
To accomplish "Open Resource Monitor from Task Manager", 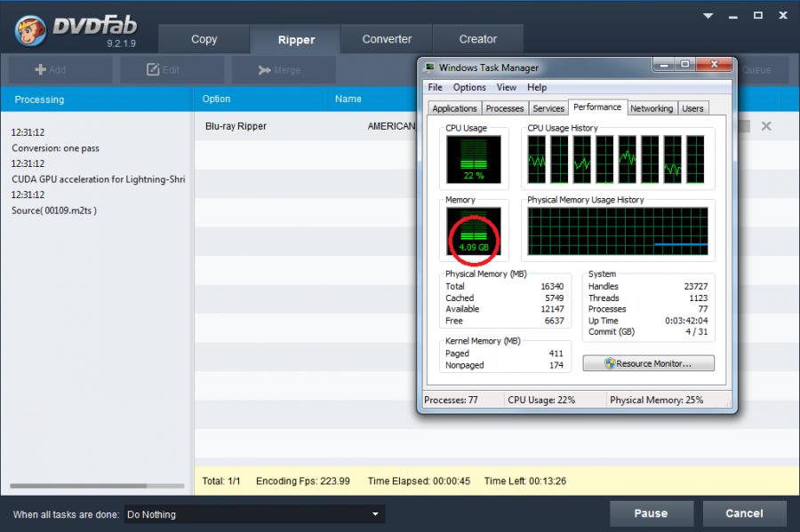I will point(649,363).
